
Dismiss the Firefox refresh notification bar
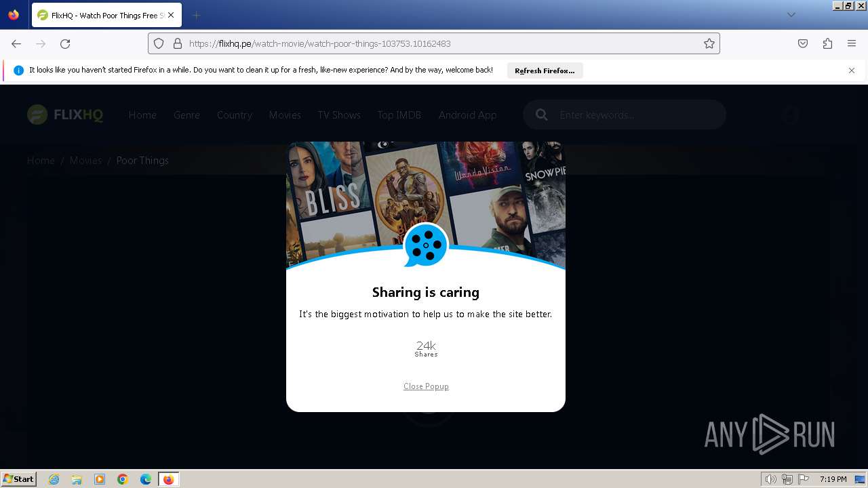(852, 70)
